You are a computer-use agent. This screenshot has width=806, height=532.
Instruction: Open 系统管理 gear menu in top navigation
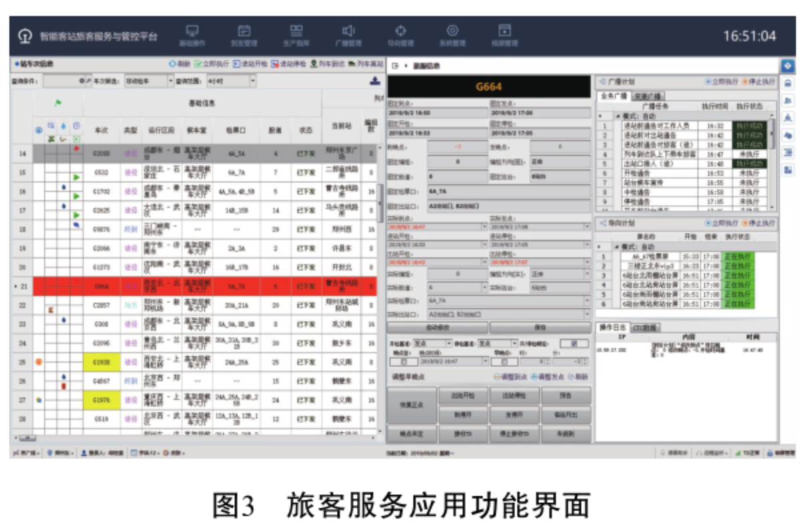(452, 35)
